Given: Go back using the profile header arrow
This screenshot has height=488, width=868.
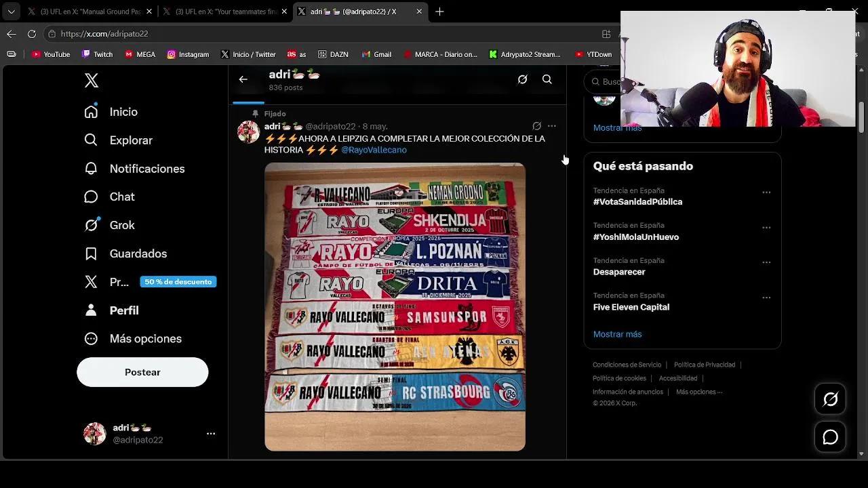Looking at the screenshot, I should coord(243,79).
